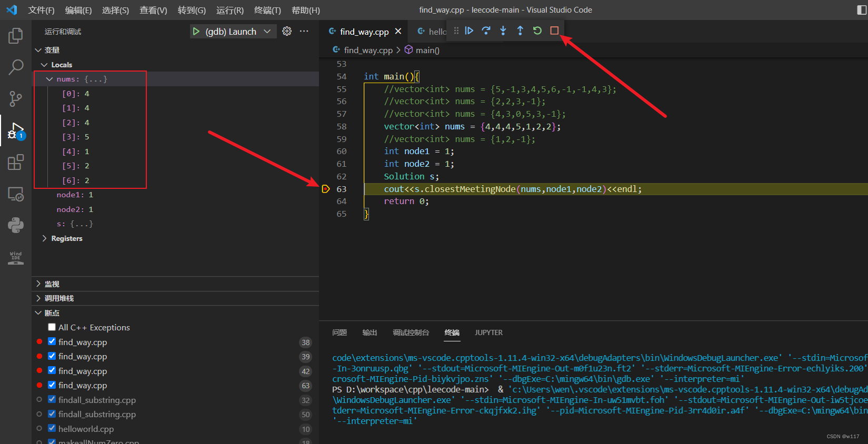Switch to the JUPYTER panel tab
Screen dimensions: 868x444
coord(488,332)
